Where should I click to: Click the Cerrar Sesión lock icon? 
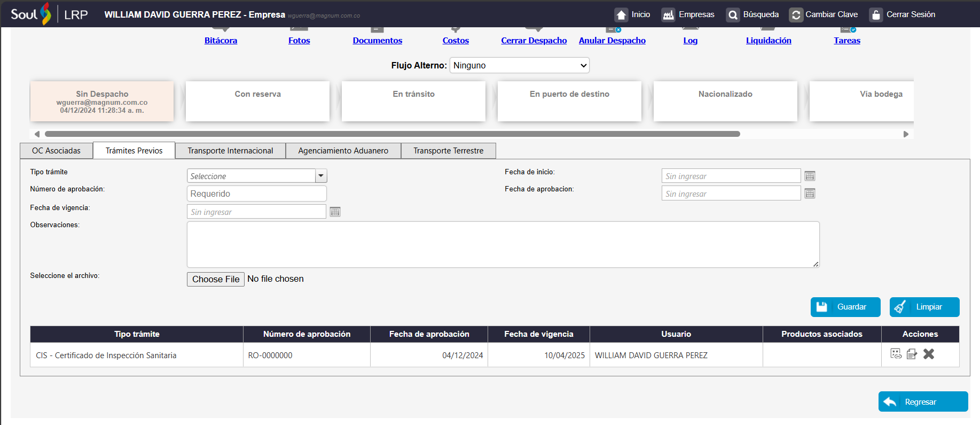pyautogui.click(x=876, y=15)
